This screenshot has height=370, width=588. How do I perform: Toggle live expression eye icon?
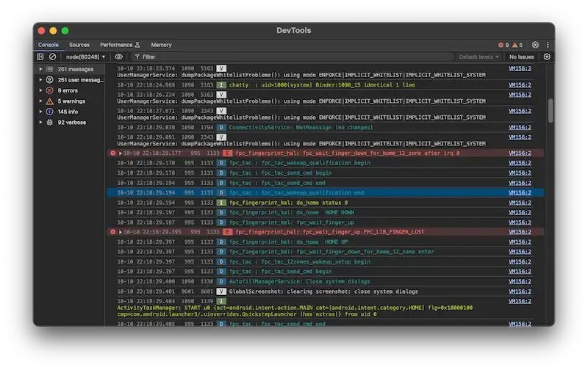point(118,57)
